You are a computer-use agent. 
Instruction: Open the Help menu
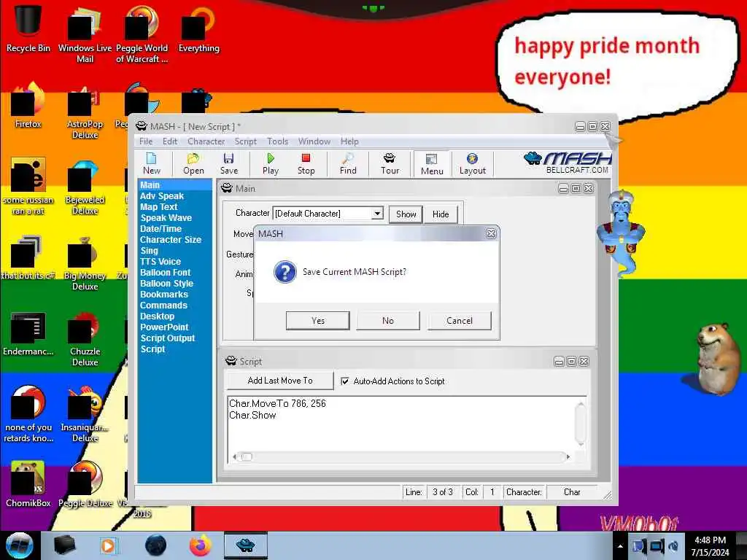349,141
